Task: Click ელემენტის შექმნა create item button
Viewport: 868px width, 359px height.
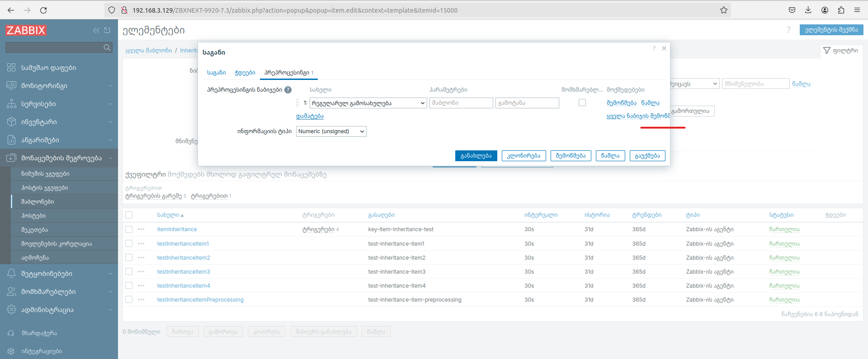Action: tap(831, 30)
